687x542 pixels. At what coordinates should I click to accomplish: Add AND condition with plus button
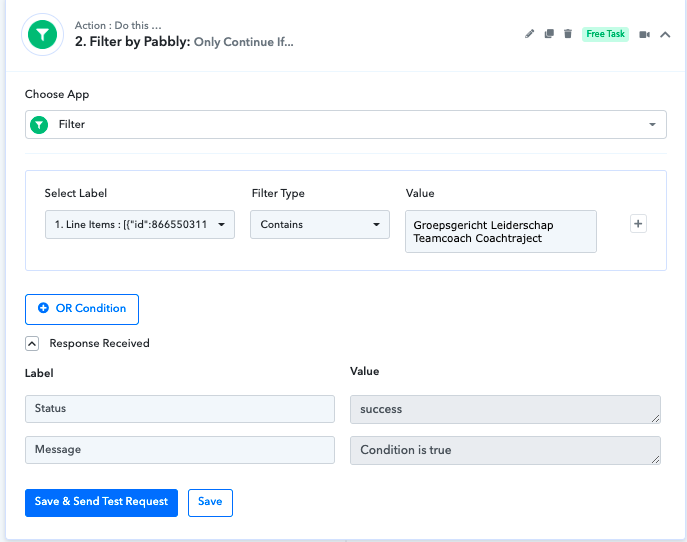coord(638,224)
